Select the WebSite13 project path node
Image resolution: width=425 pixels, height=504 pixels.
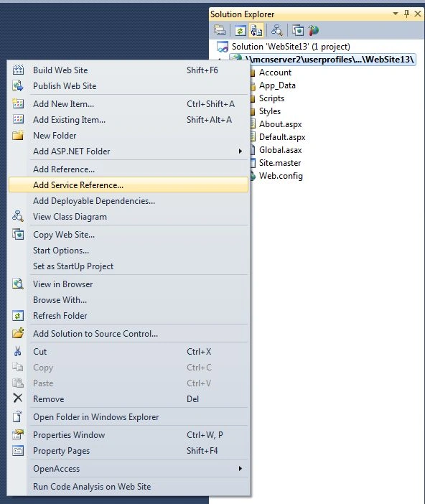coord(329,60)
